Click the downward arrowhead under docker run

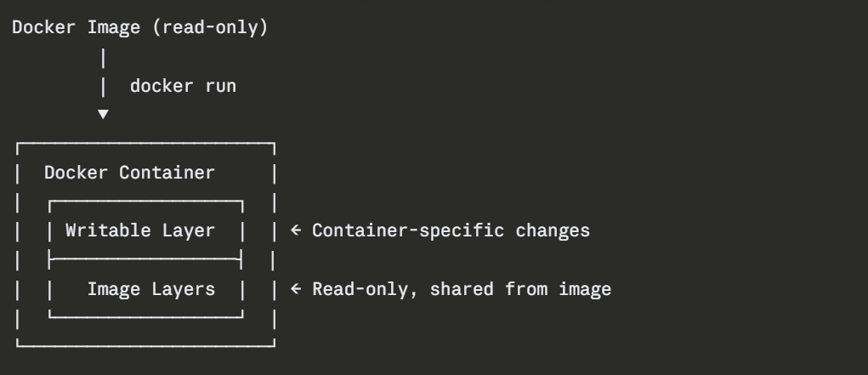[x=103, y=115]
